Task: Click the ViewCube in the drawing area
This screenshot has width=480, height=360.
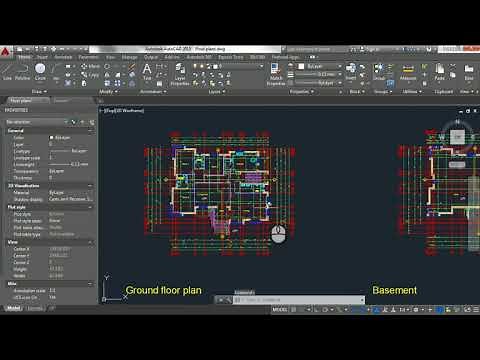Action: (458, 136)
